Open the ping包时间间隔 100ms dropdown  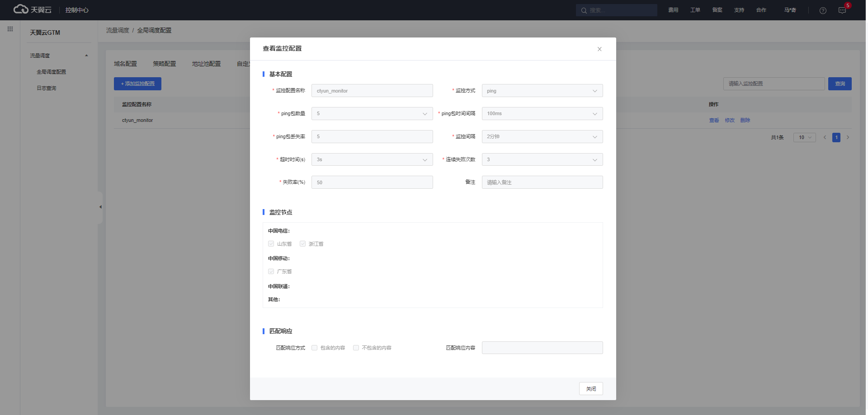[x=542, y=113]
